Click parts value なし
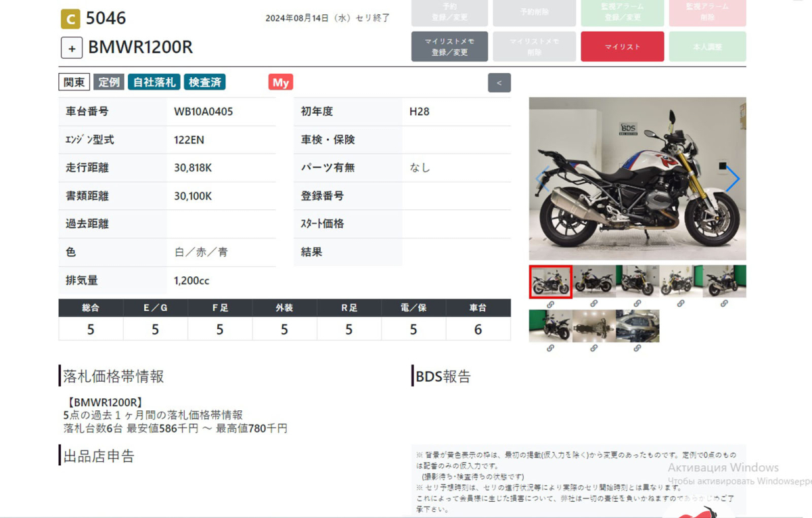The height and width of the screenshot is (518, 812). (x=420, y=168)
